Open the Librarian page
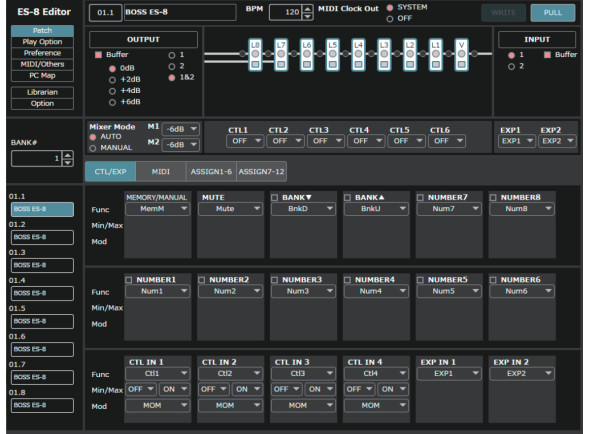Image resolution: width=590 pixels, height=434 pixels. click(43, 92)
